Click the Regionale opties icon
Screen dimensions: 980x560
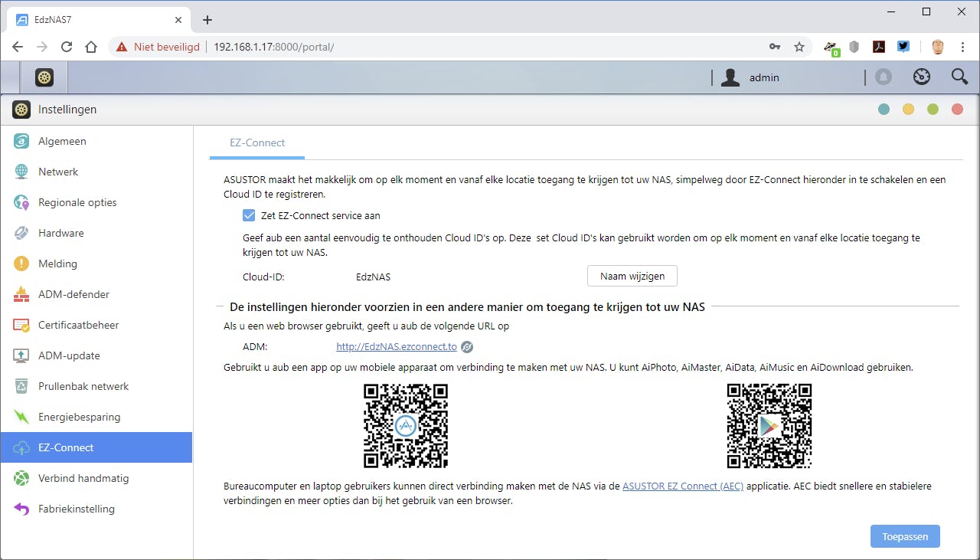(22, 202)
